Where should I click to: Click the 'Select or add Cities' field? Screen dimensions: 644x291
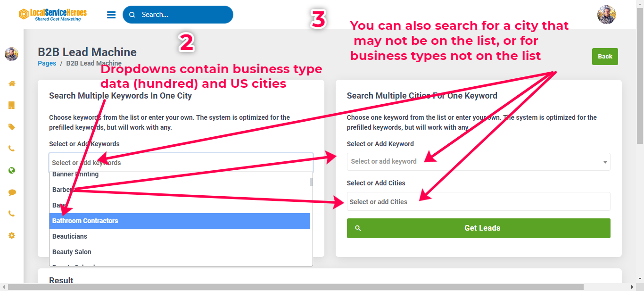coord(479,202)
